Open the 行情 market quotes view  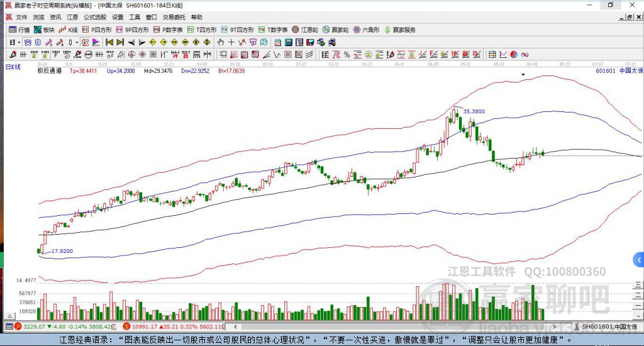click(x=19, y=30)
